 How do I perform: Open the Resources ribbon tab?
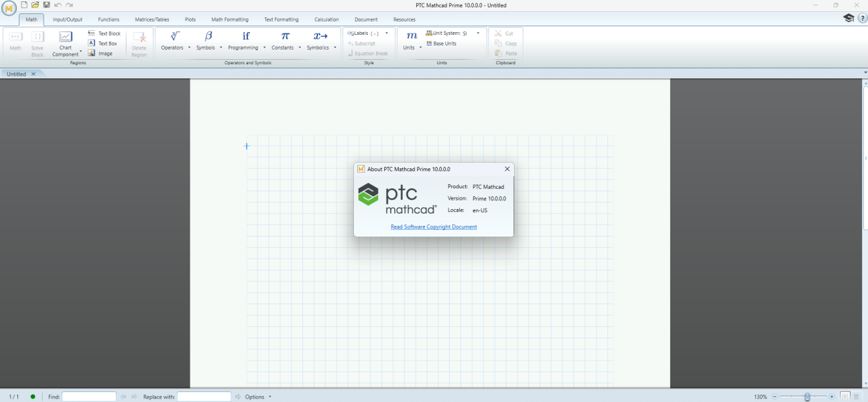[404, 19]
